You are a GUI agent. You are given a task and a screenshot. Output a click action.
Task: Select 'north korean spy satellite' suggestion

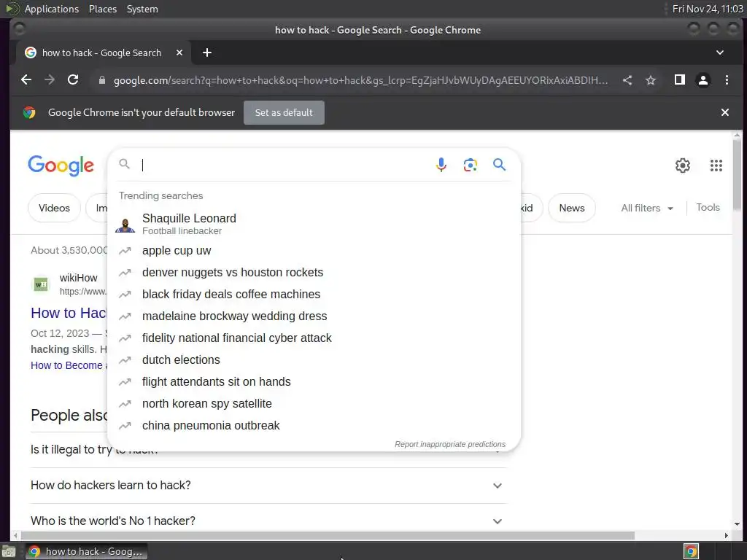[314, 404]
